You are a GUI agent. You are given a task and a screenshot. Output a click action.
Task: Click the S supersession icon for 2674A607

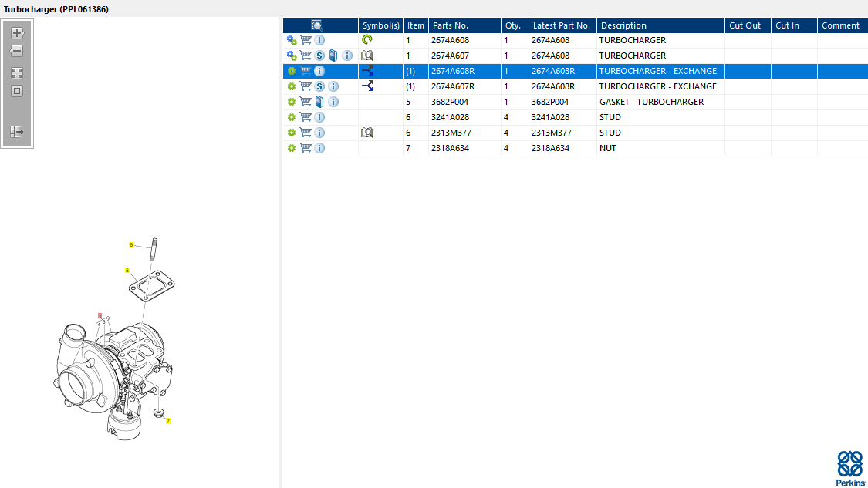tap(319, 56)
